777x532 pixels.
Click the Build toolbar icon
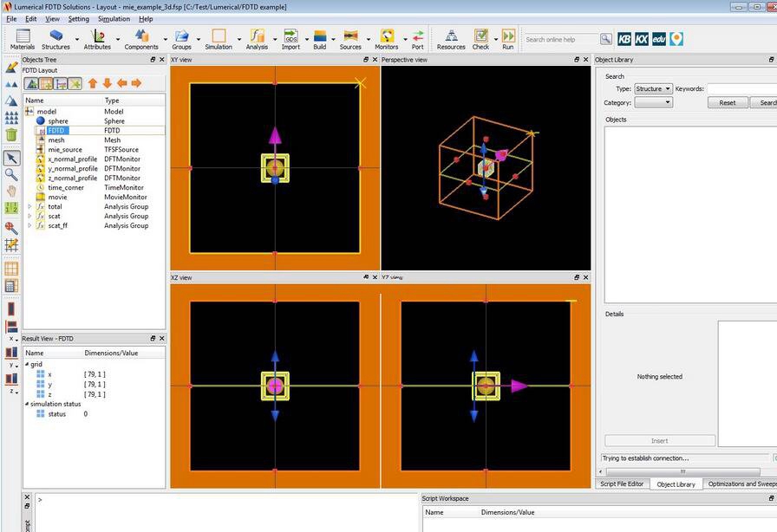pos(320,39)
